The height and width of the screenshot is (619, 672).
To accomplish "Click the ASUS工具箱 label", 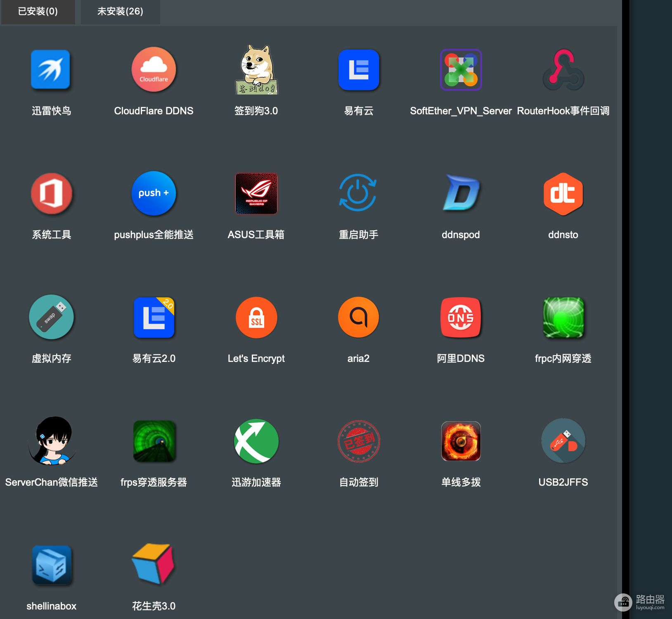I will pos(256,234).
